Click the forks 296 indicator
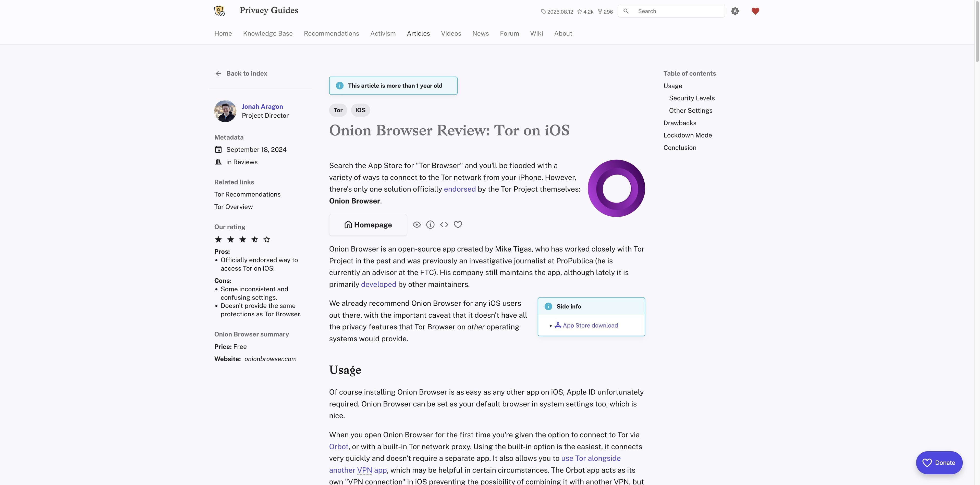The image size is (980, 485). pos(605,12)
